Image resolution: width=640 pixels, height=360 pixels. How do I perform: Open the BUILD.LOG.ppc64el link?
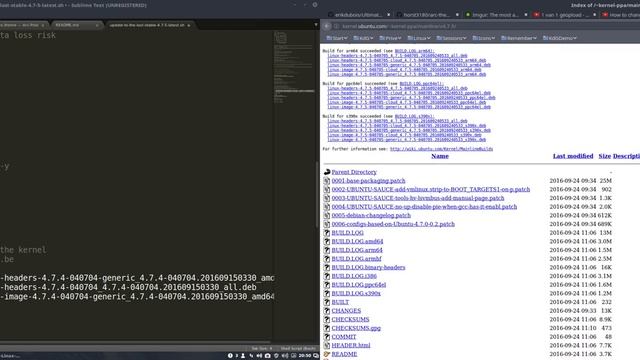pyautogui.click(x=358, y=284)
